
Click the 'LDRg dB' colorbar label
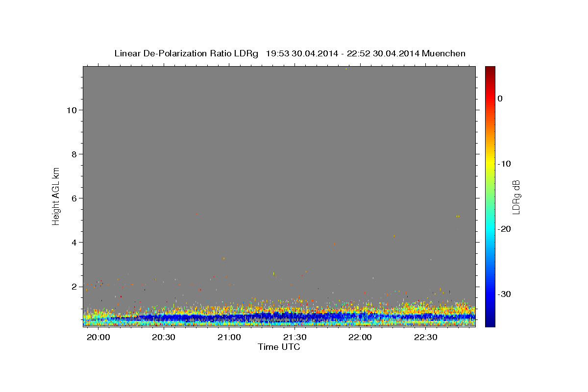click(x=515, y=197)
